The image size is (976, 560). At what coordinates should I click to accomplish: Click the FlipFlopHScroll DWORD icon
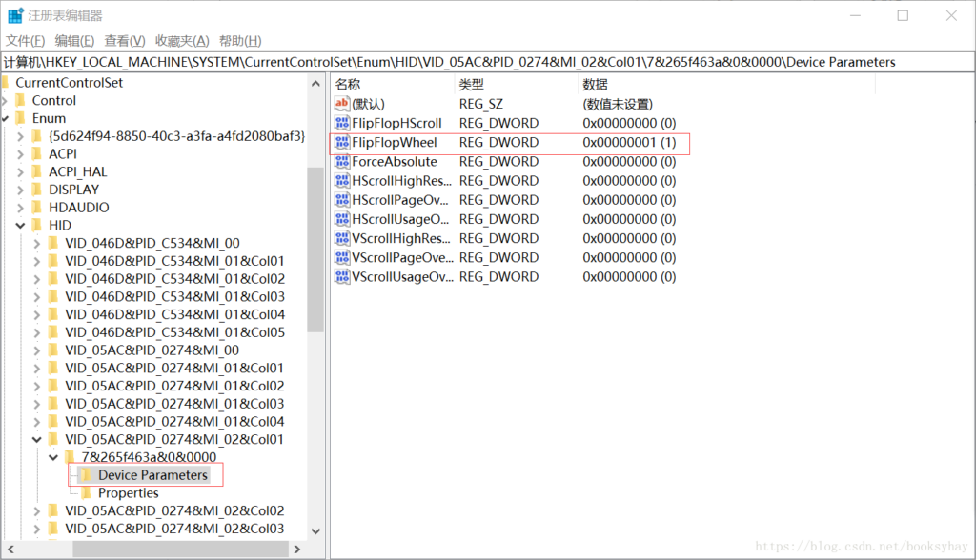tap(342, 124)
